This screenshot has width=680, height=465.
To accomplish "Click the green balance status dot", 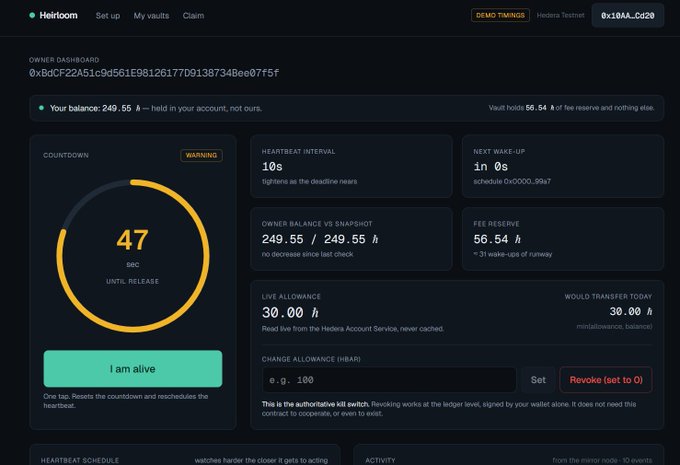I will tap(42, 108).
